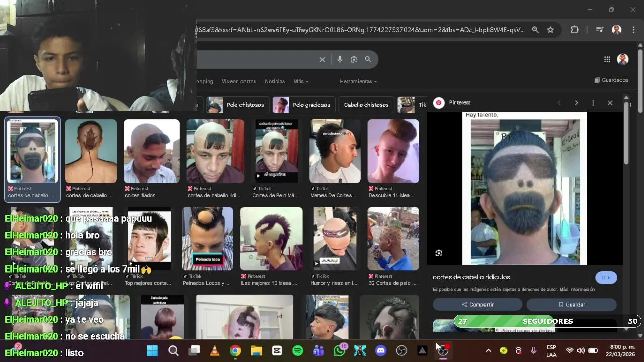Open File Explorer from the taskbar
Image resolution: width=644 pixels, height=362 pixels.
tap(256, 350)
